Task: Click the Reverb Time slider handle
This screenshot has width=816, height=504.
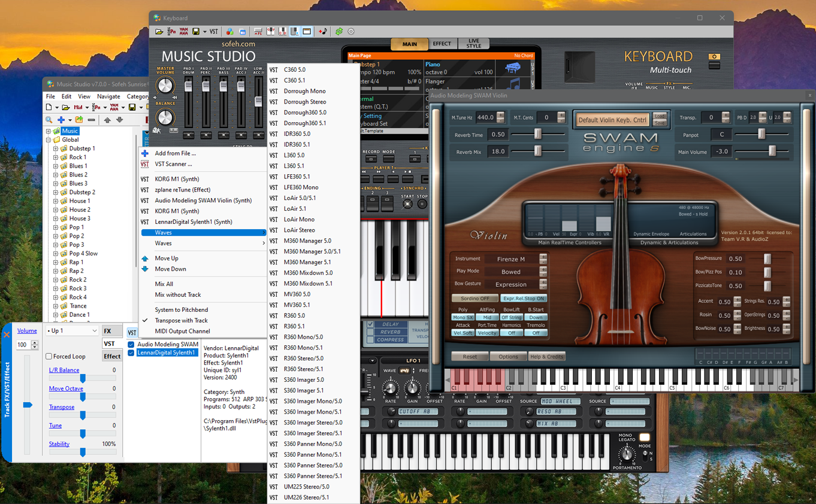Action: pyautogui.click(x=537, y=134)
